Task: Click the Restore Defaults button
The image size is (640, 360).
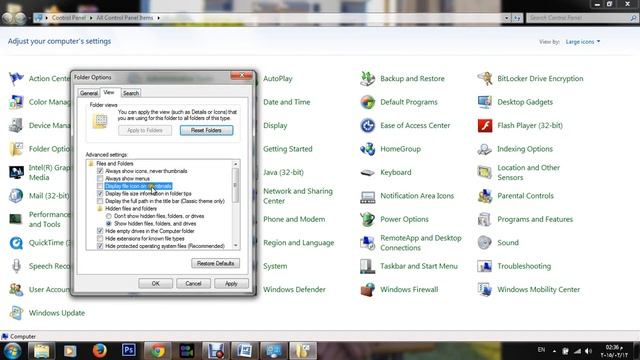Action: pyautogui.click(x=216, y=263)
